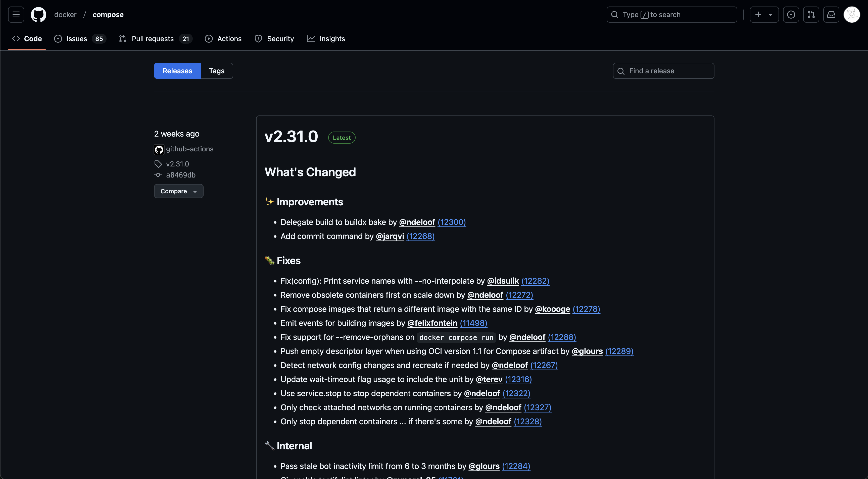Open your notifications inbox
Image resolution: width=868 pixels, height=479 pixels.
coord(832,15)
